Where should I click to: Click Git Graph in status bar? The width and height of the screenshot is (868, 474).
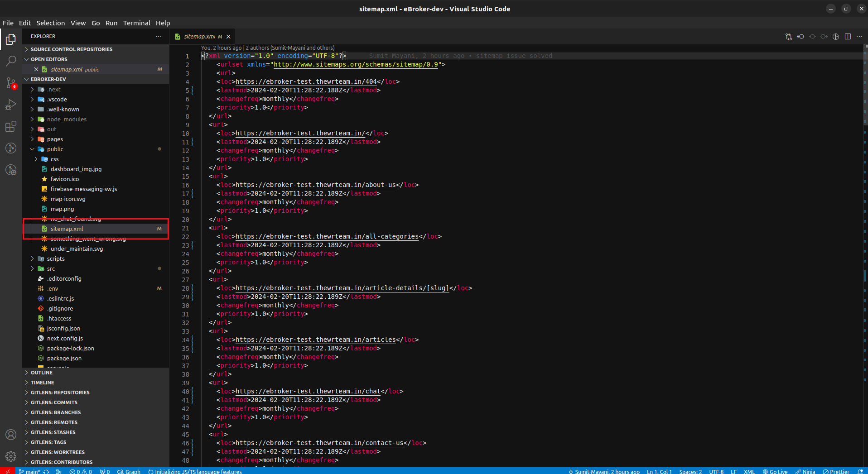129,471
